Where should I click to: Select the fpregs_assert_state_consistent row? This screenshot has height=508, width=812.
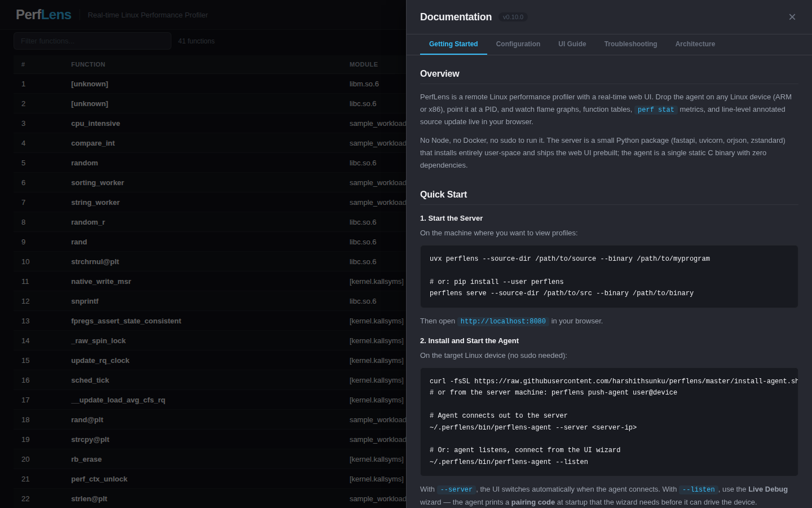tap(210, 321)
